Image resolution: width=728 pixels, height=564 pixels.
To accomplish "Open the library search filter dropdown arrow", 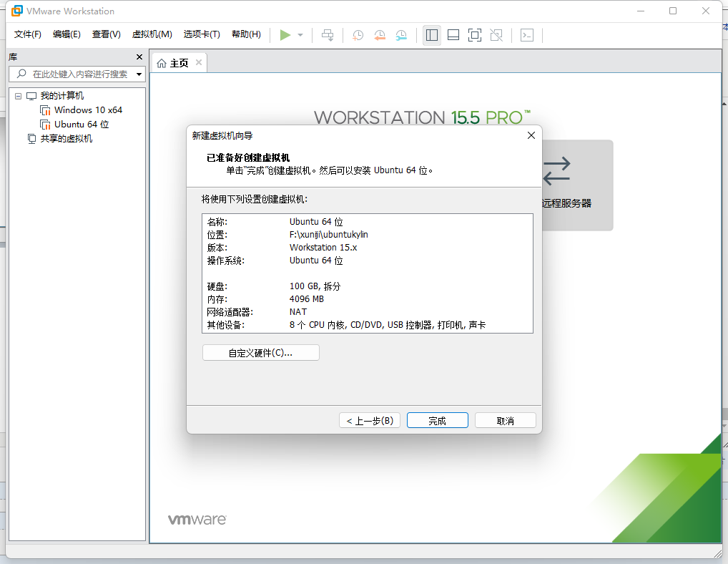I will [x=139, y=74].
